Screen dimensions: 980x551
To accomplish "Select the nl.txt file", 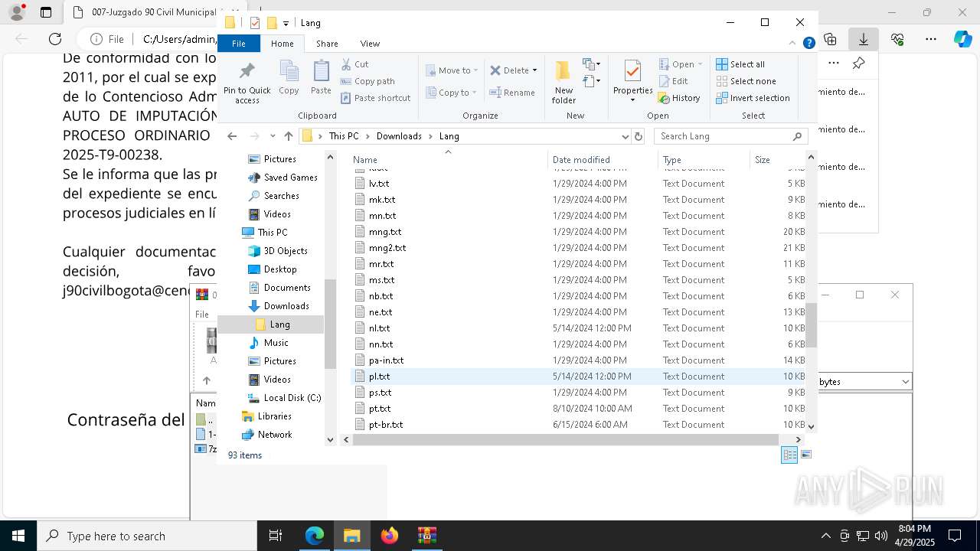I will point(578,328).
